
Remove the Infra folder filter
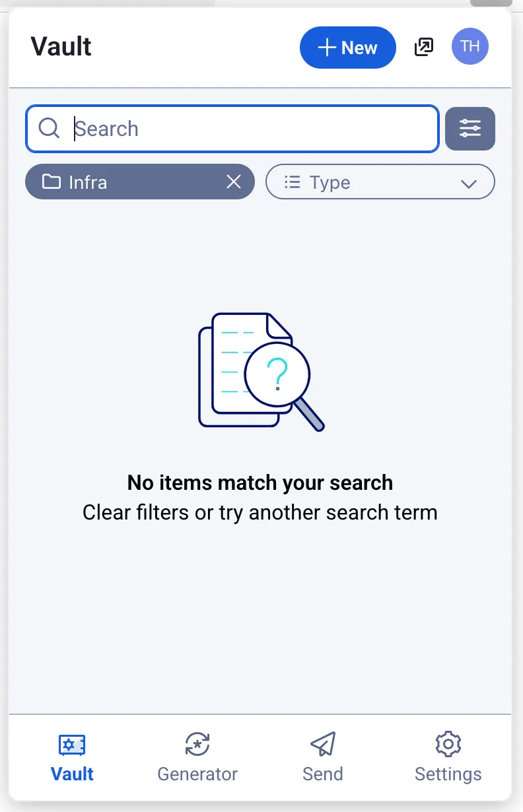[x=234, y=182]
